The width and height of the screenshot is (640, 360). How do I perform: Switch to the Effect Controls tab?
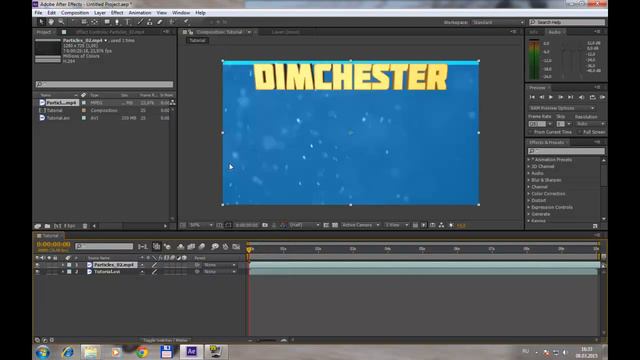tap(110, 32)
